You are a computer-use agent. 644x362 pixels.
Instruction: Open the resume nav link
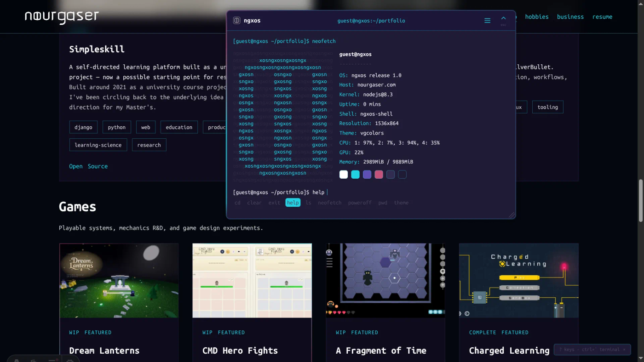602,17
